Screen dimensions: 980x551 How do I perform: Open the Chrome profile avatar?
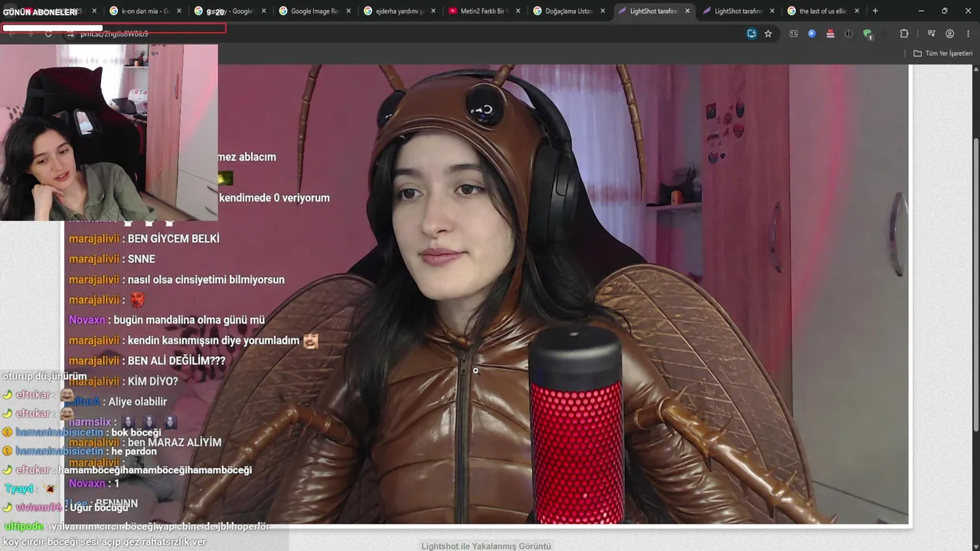pyautogui.click(x=949, y=34)
